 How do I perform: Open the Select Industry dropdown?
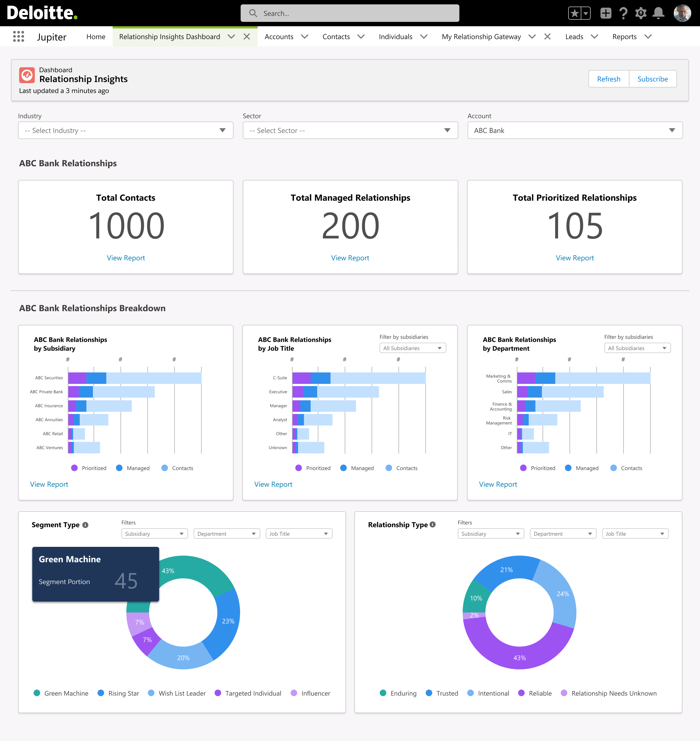pos(126,130)
